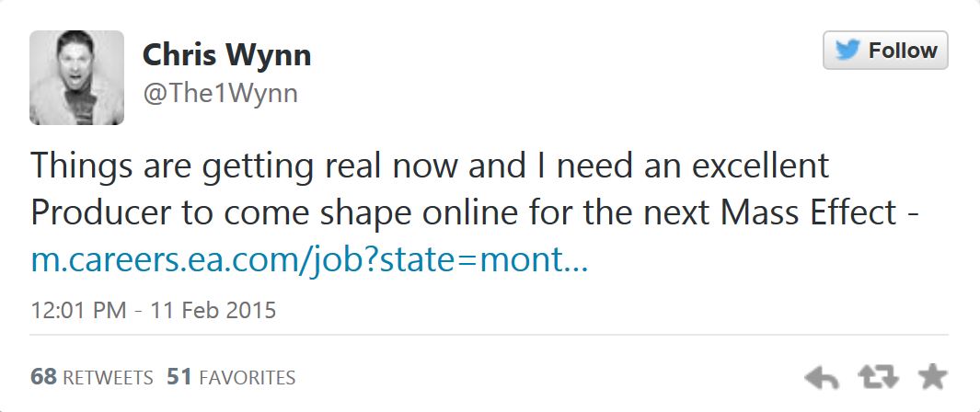
Task: Open Chris Wynn's profile avatar photo
Action: [76, 77]
